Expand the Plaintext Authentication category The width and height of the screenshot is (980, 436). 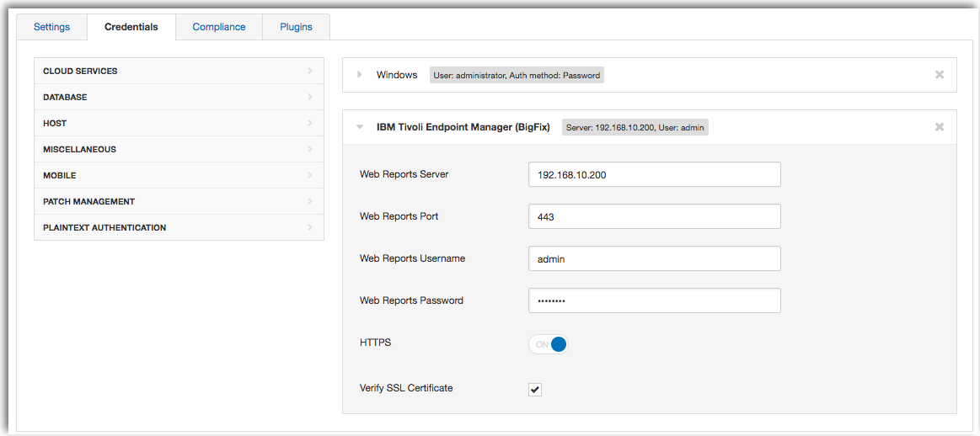coord(179,228)
